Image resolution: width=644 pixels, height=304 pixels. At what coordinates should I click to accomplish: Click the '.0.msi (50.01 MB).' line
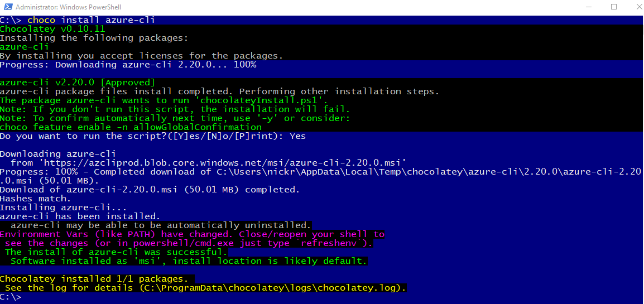(x=49, y=181)
